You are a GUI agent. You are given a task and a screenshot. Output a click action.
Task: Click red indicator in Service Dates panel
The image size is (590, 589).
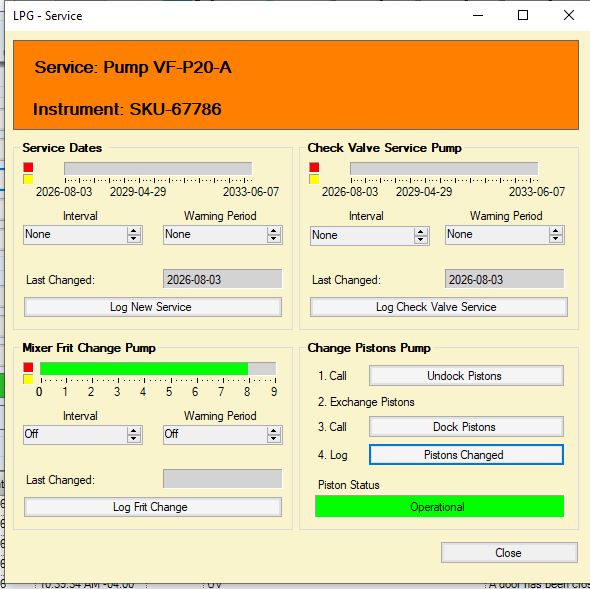point(28,167)
